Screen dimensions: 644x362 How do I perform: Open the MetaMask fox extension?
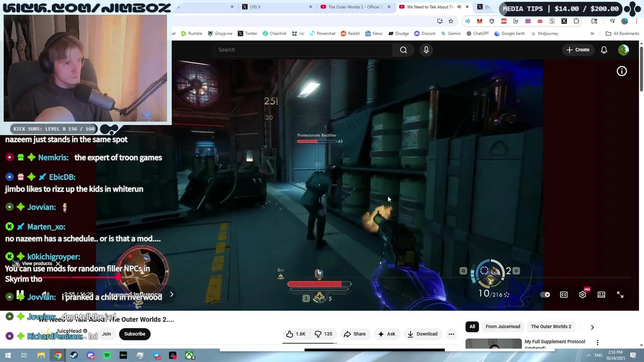tap(479, 21)
